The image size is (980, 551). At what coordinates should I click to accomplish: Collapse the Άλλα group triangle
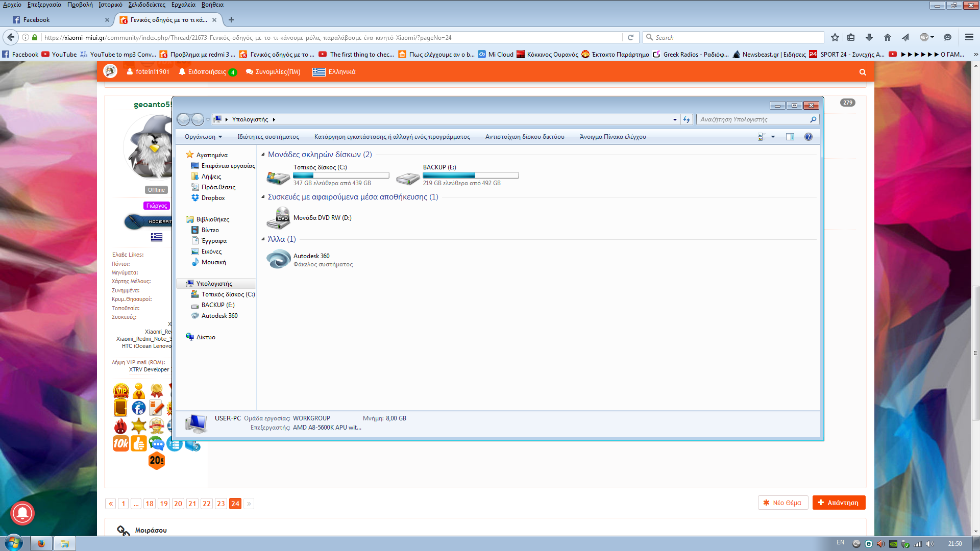263,239
